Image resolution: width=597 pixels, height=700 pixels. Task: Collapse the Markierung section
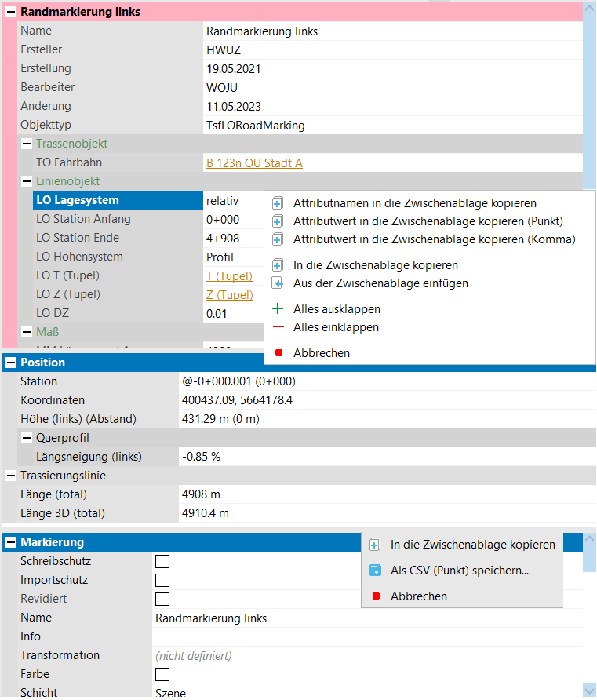11,542
